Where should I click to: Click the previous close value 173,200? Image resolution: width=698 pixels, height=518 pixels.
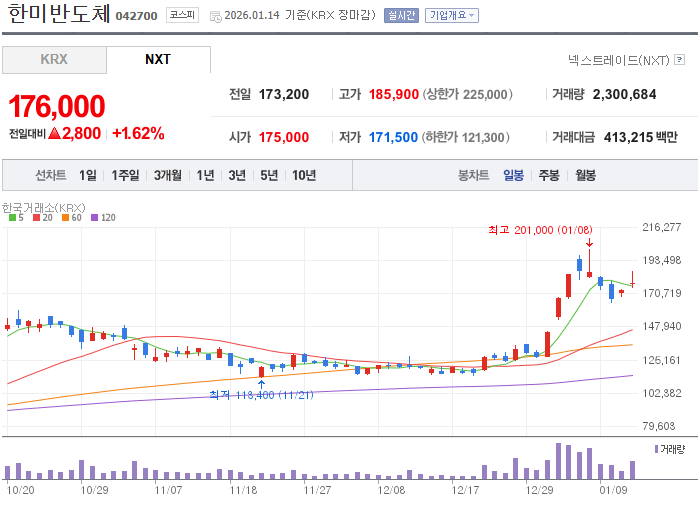coord(284,94)
